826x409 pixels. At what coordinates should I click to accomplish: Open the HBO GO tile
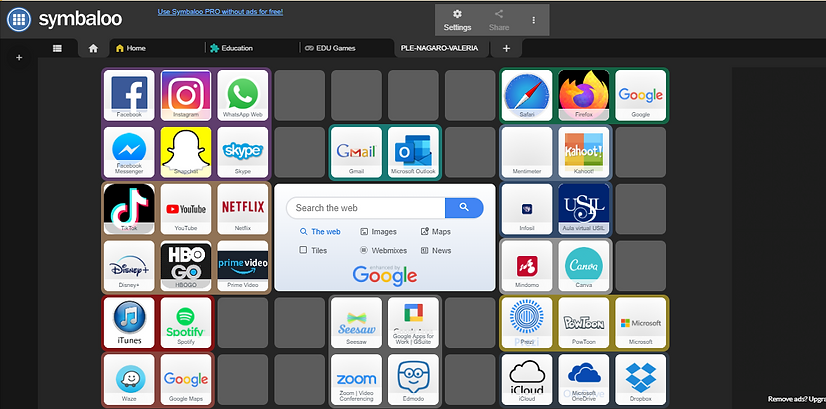(x=186, y=266)
